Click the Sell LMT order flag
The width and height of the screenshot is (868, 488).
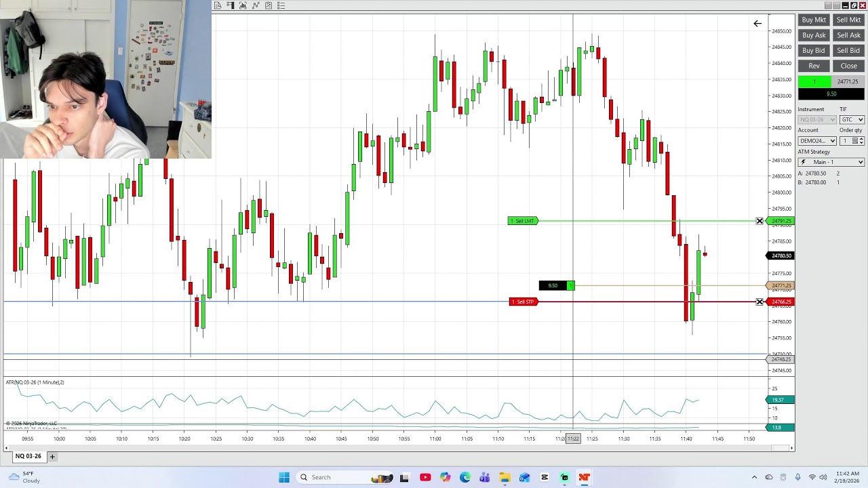tap(523, 221)
